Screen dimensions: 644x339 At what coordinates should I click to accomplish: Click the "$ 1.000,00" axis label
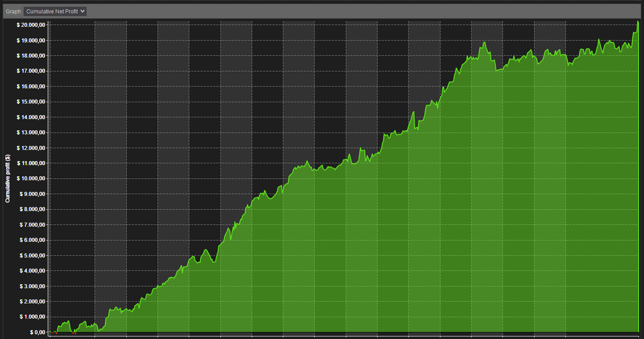click(x=32, y=317)
